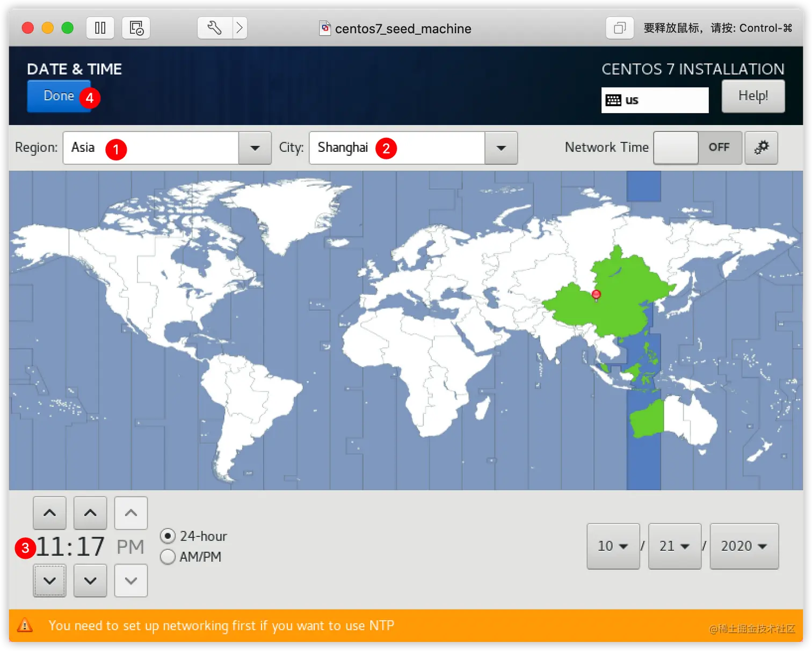This screenshot has height=651, width=812.
Task: Click the us keyboard layout indicator
Action: pos(655,100)
